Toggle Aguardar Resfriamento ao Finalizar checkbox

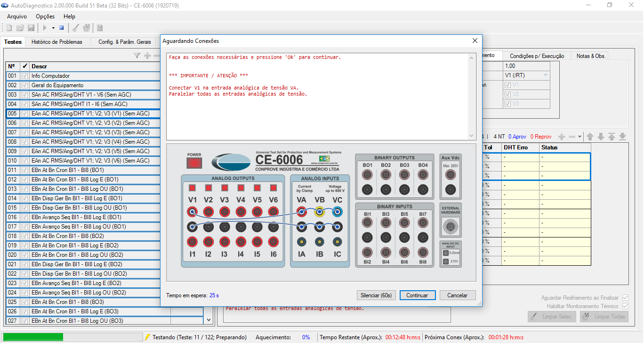[x=625, y=298]
